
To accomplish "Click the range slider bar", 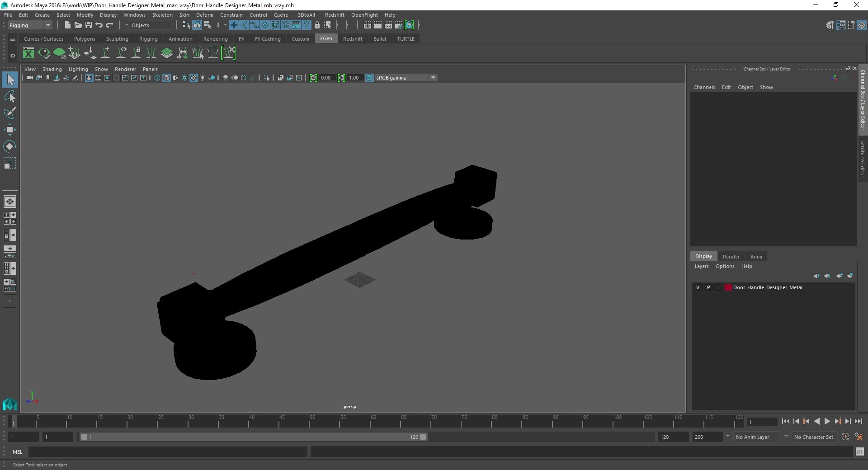I will [x=253, y=437].
